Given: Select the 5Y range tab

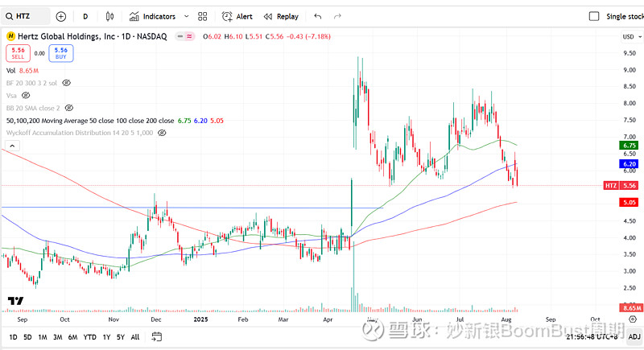Looking at the screenshot, I should 120,337.
